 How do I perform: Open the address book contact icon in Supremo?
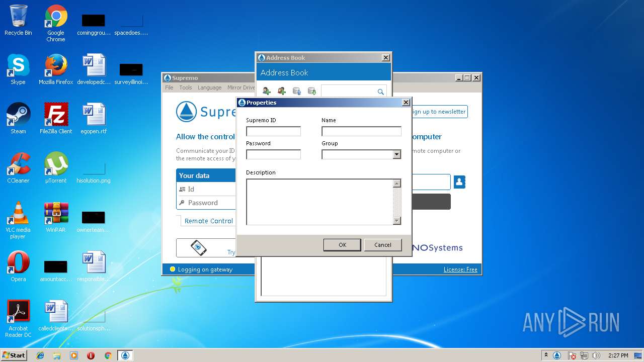(459, 182)
